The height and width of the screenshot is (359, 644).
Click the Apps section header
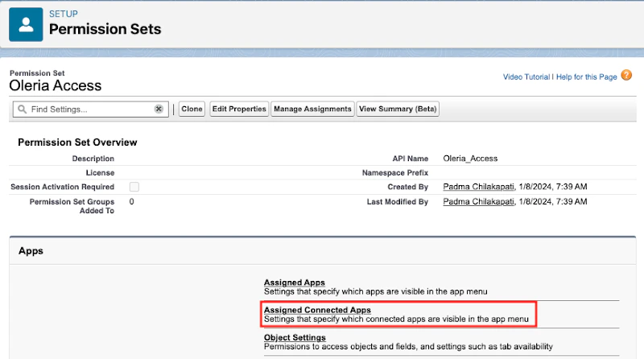click(31, 251)
